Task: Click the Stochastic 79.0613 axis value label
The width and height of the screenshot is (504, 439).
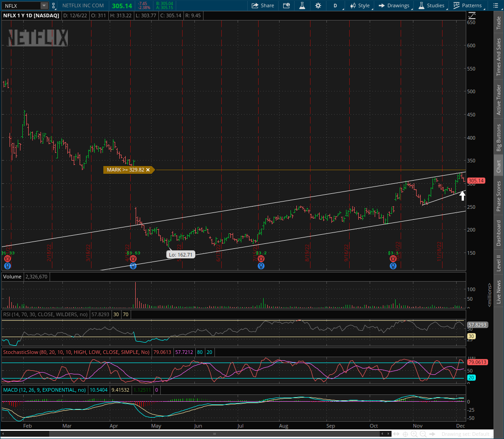Action: pos(477,362)
